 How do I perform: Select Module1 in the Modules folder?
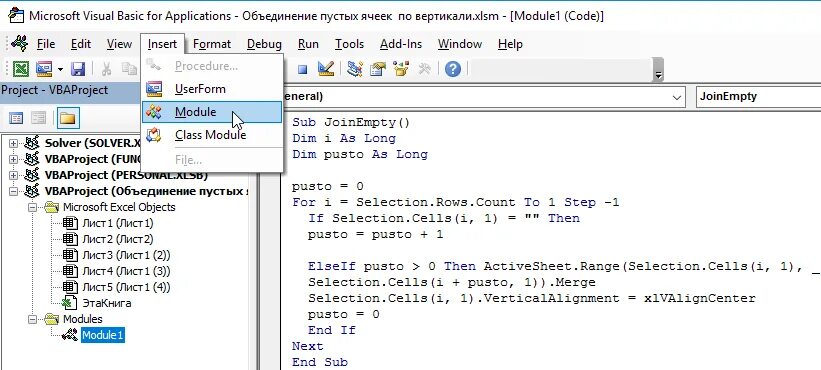pyautogui.click(x=103, y=335)
